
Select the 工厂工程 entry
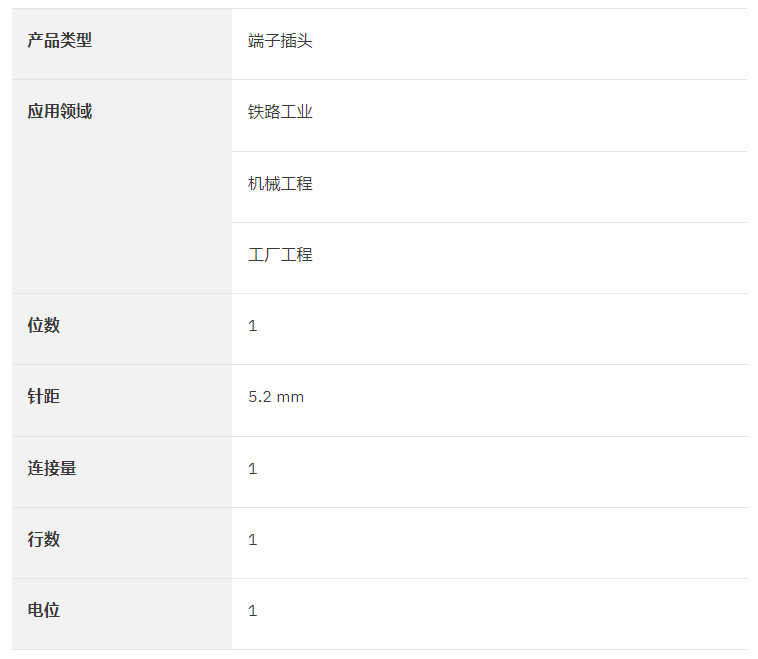click(x=280, y=255)
